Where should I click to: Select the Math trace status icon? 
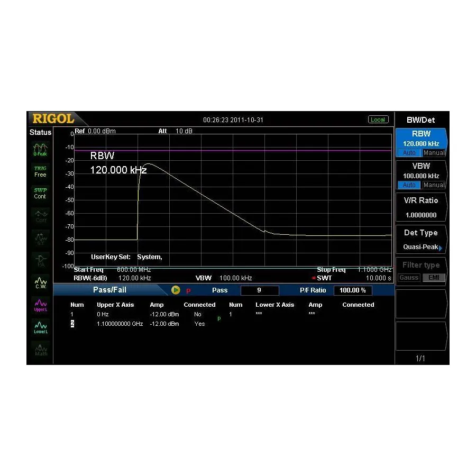[40, 349]
